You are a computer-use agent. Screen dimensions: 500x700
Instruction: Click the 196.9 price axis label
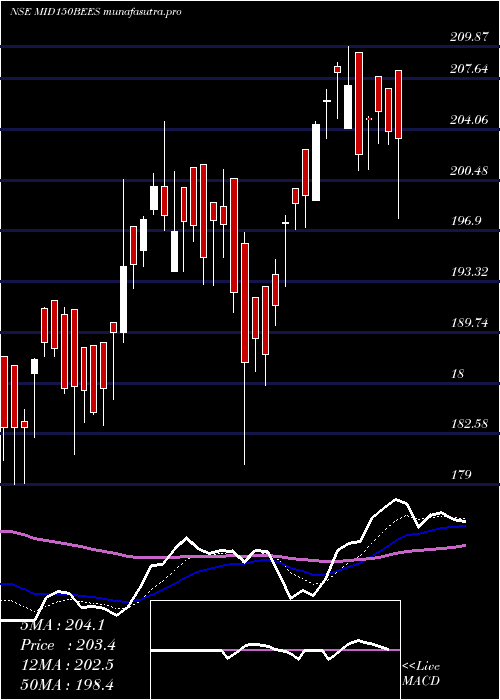(466, 221)
